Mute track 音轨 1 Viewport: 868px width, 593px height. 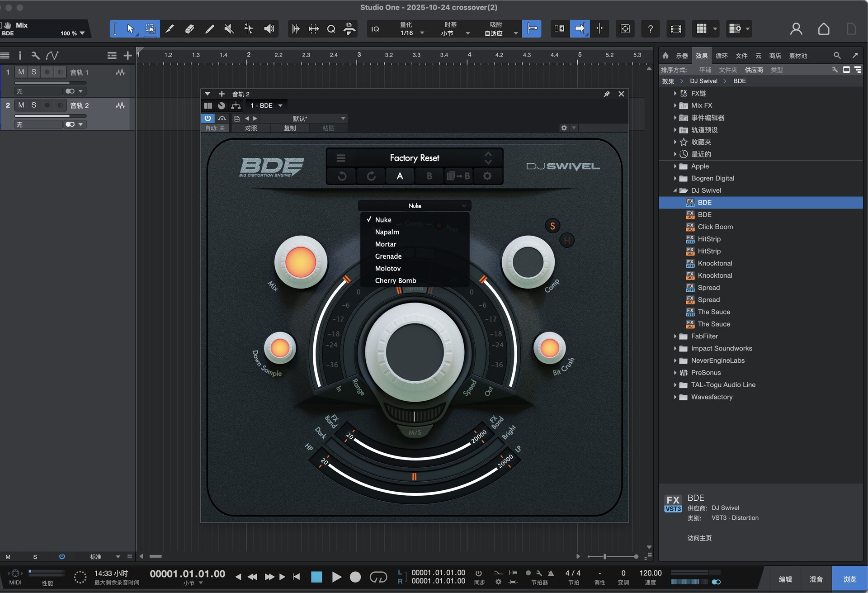(21, 72)
